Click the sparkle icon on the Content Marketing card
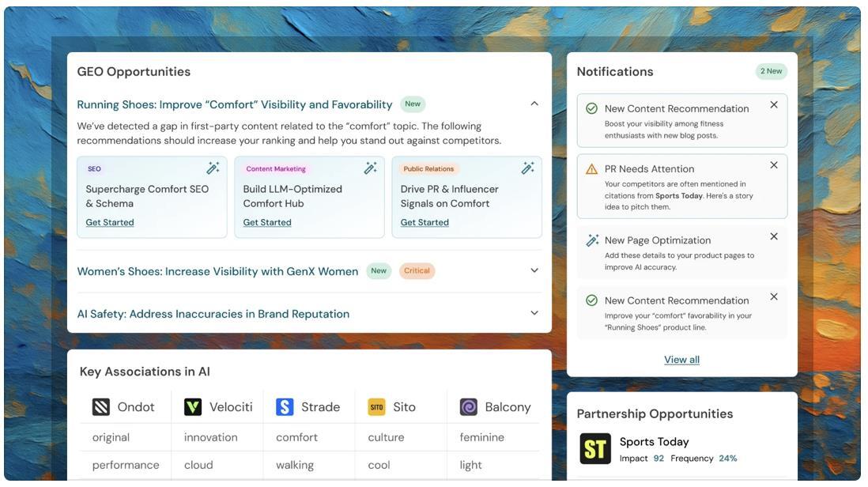Viewport: 868px width, 487px height. (370, 167)
